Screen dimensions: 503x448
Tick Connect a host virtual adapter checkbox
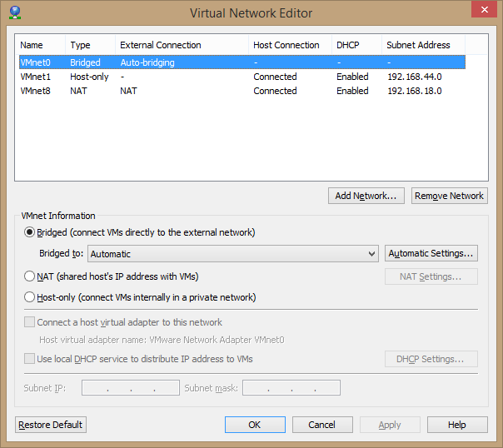[29, 322]
